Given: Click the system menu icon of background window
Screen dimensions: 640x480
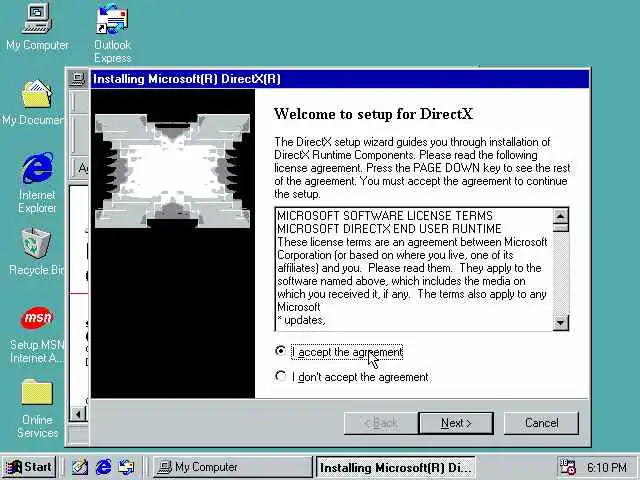Looking at the screenshot, I should (x=78, y=78).
